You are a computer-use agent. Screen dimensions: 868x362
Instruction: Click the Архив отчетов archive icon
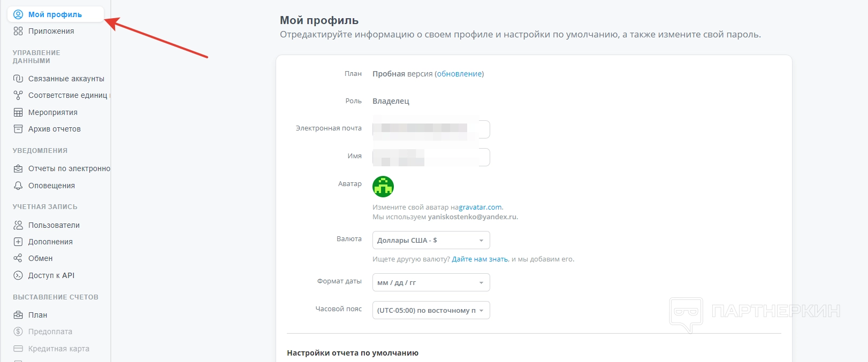coord(18,129)
